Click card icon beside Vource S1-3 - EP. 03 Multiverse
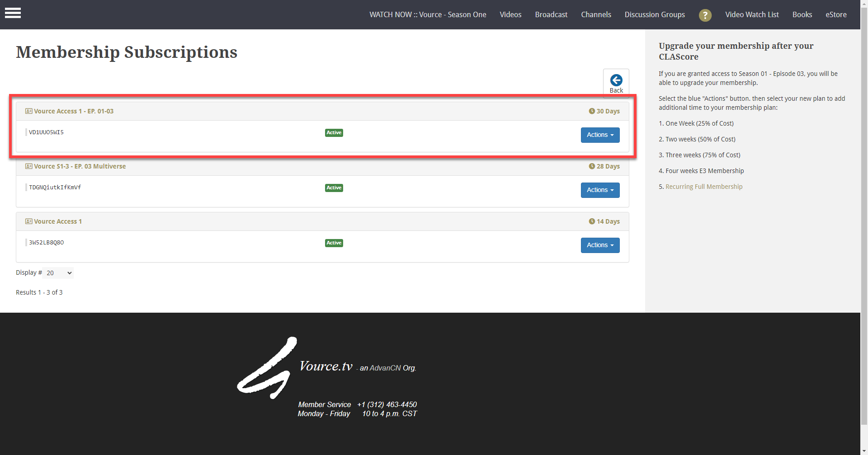868x455 pixels. click(29, 166)
